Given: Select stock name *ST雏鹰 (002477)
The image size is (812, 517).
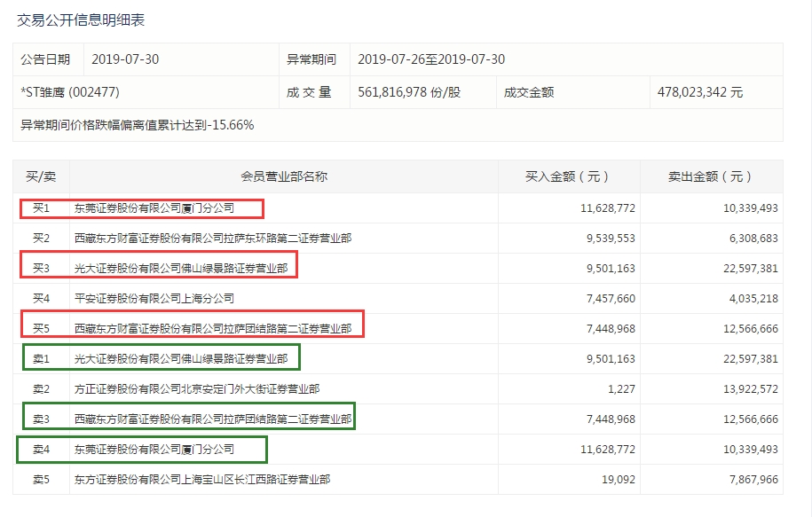Looking at the screenshot, I should tap(70, 92).
